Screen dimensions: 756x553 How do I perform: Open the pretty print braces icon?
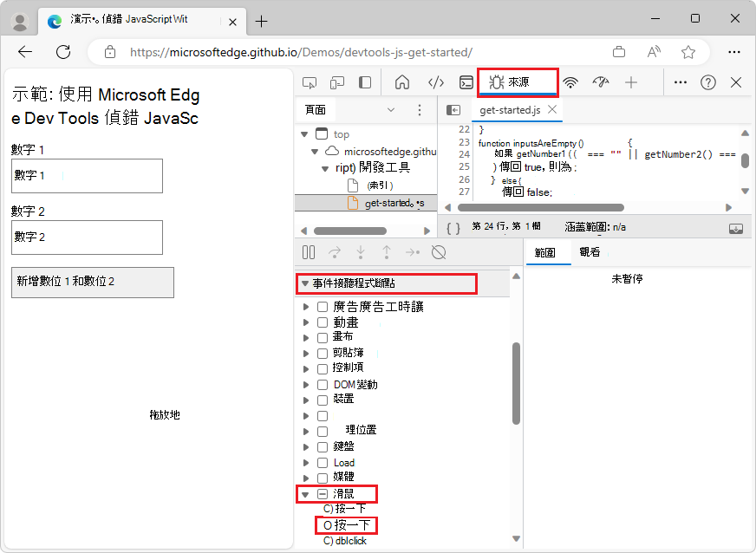click(454, 226)
